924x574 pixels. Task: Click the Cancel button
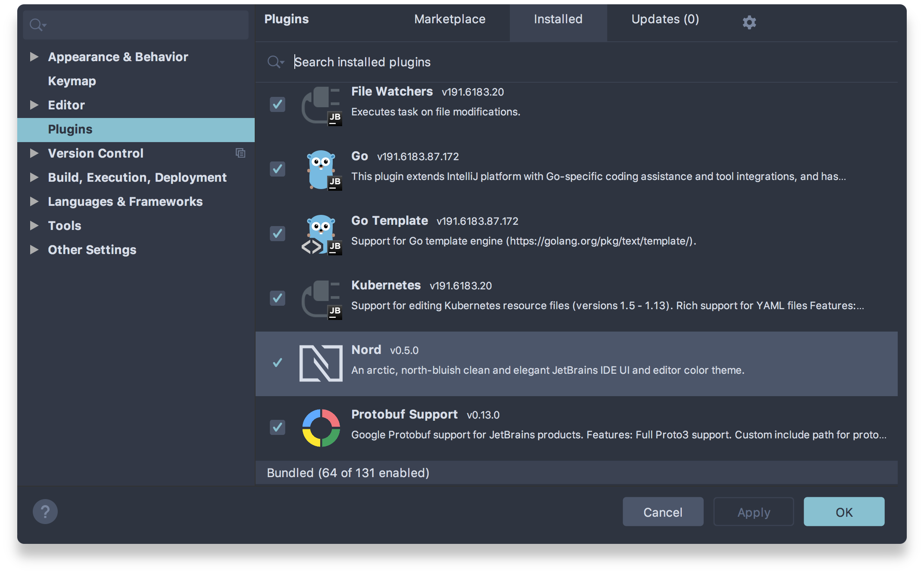[662, 512]
